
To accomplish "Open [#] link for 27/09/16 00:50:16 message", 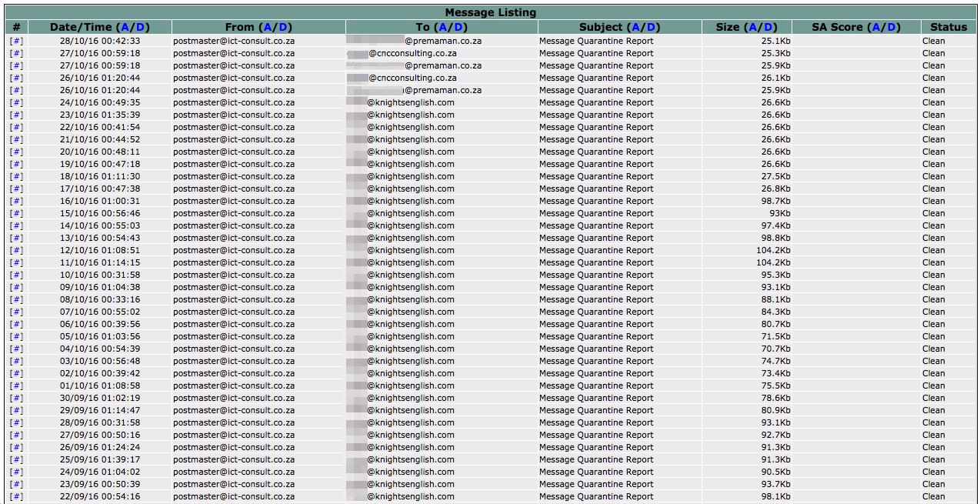I will tap(16, 435).
